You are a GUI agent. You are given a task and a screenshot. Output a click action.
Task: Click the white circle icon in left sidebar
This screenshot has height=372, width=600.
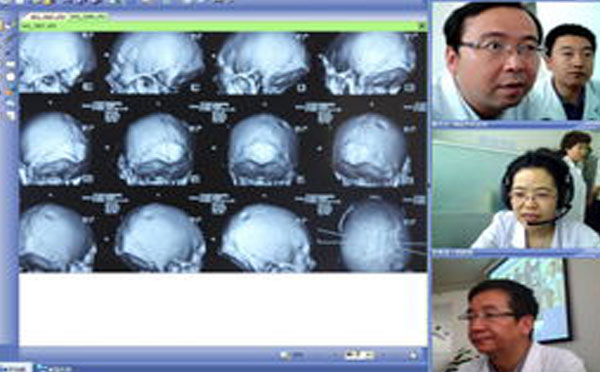pyautogui.click(x=10, y=77)
